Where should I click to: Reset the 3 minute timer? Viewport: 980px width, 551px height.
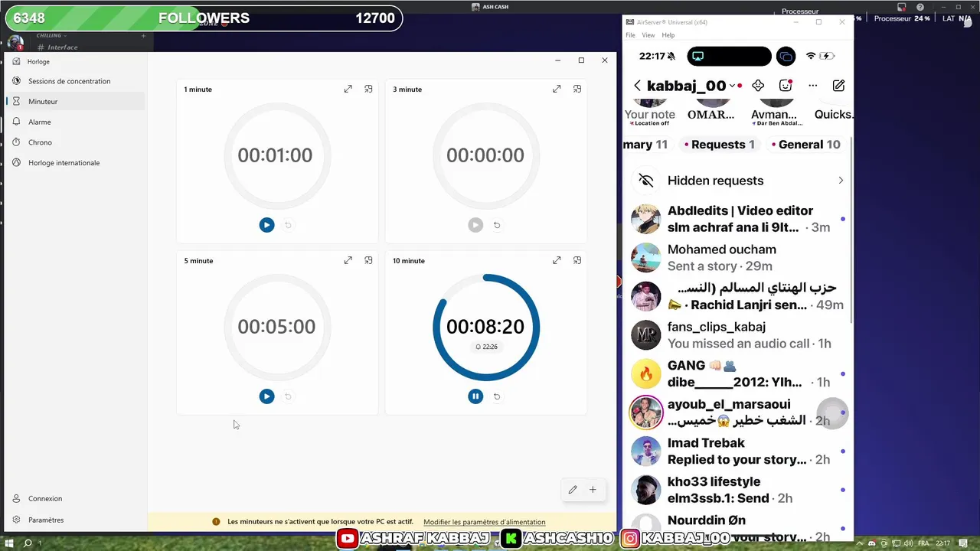497,225
